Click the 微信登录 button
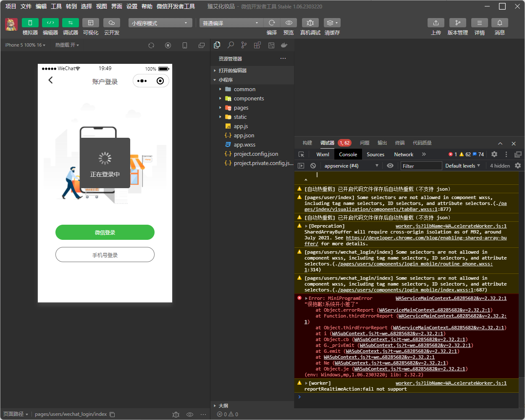 [105, 232]
